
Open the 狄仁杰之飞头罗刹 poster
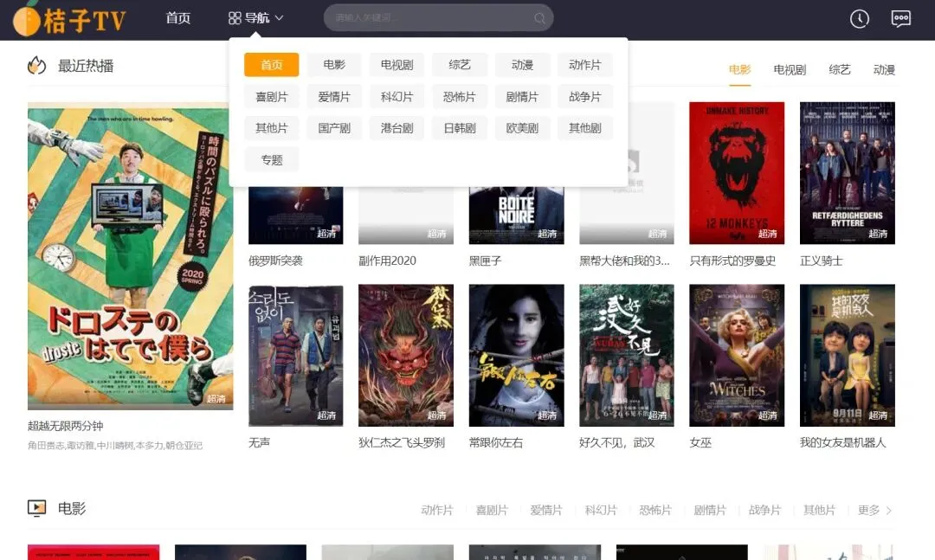click(406, 356)
